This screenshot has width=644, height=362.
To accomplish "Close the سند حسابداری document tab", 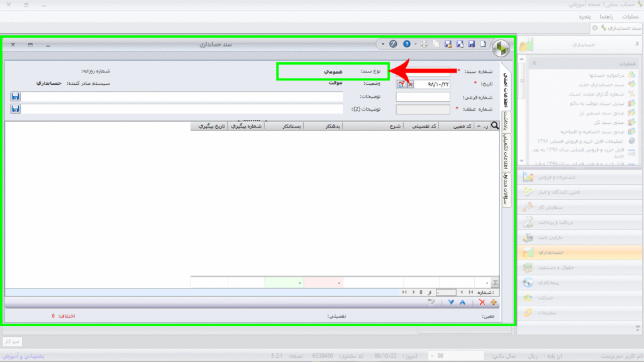I will point(595,28).
